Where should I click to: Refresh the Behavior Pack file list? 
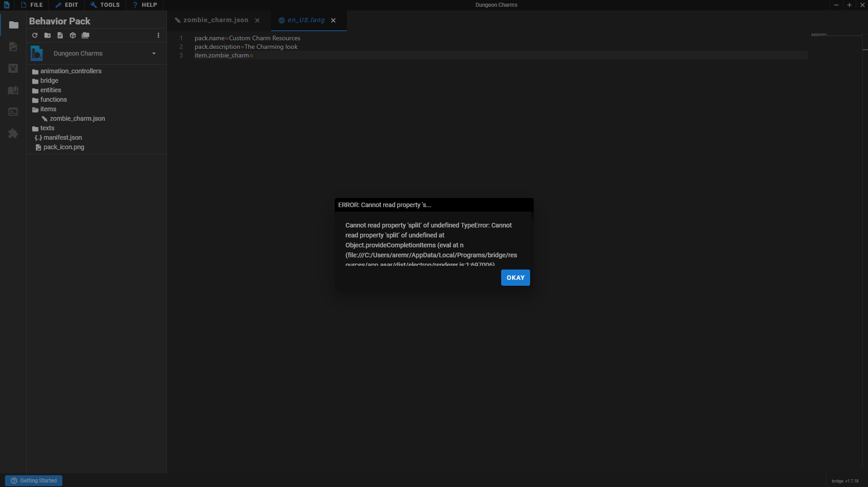coord(34,35)
